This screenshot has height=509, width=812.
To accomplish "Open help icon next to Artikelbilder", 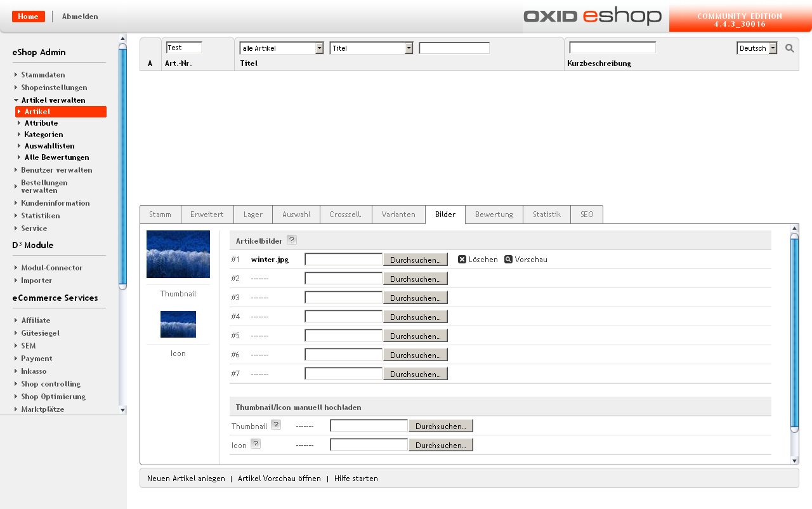I will point(291,240).
